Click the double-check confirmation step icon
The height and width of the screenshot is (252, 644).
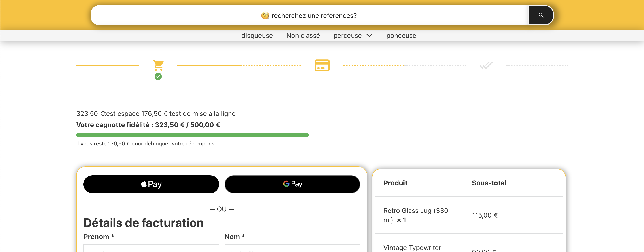point(486,65)
